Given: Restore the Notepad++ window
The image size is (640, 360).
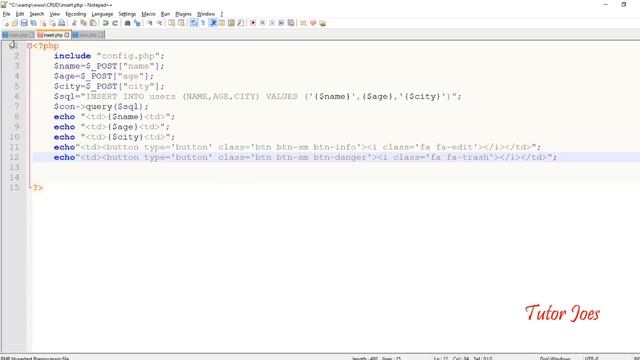Looking at the screenshot, I should [x=624, y=4].
